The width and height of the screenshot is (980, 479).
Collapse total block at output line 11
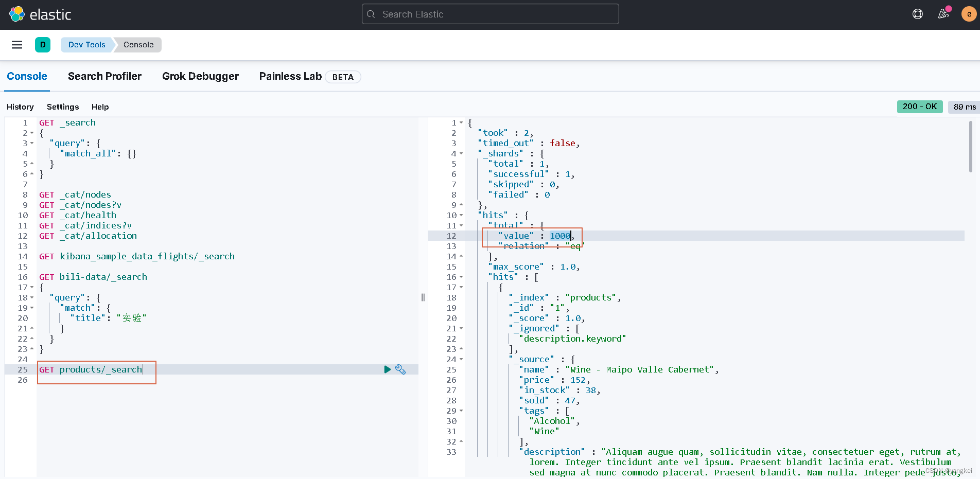tap(461, 225)
